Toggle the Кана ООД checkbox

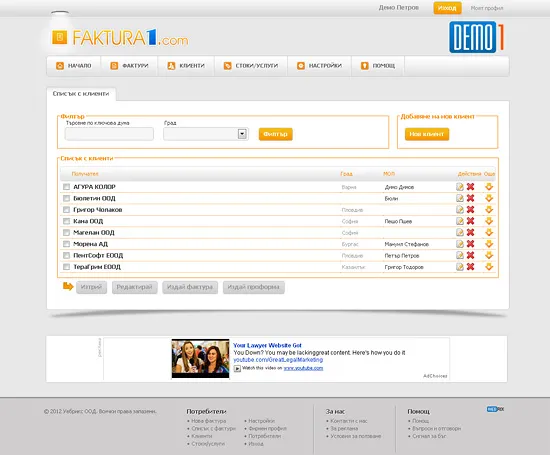click(66, 221)
